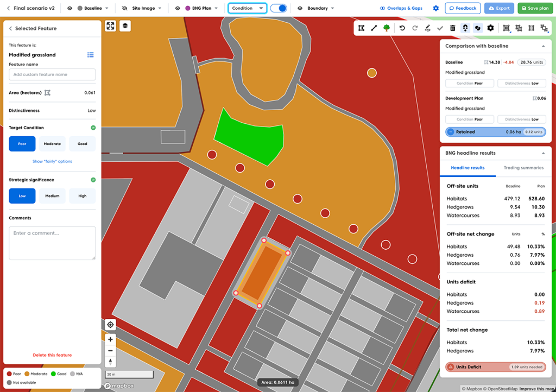Open the map layers picker

[124, 26]
